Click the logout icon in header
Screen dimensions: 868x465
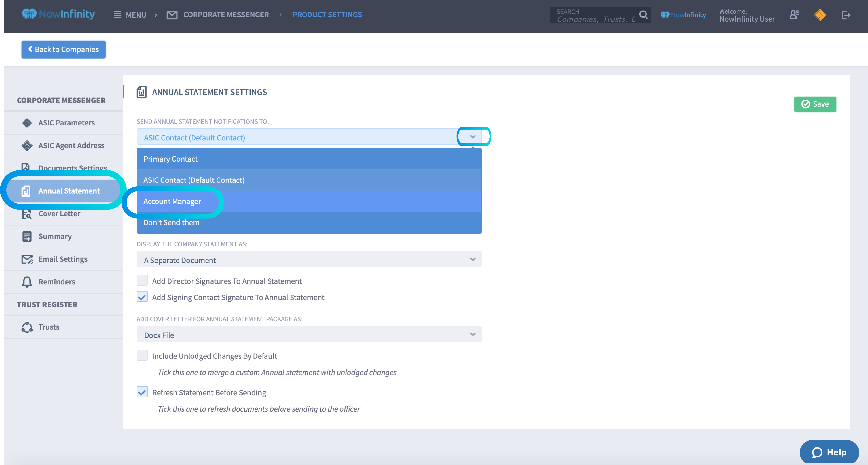pos(846,15)
